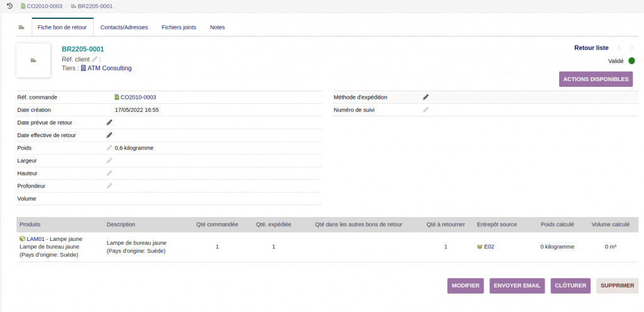Screen dimensions: 644x312
Task: Open product LAM01 link
Action: click(x=34, y=239)
